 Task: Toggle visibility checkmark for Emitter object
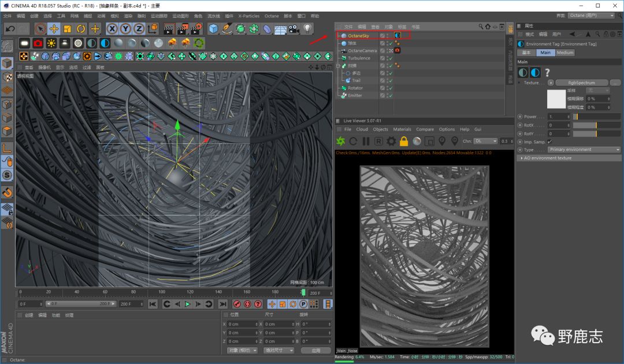point(390,95)
